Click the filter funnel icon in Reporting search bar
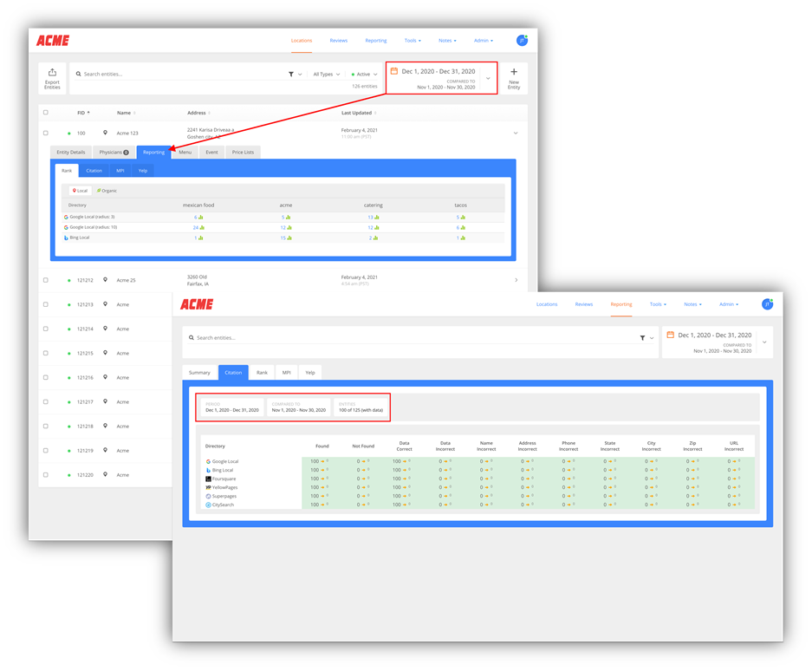The height and width of the screenshot is (671, 812). tap(642, 338)
